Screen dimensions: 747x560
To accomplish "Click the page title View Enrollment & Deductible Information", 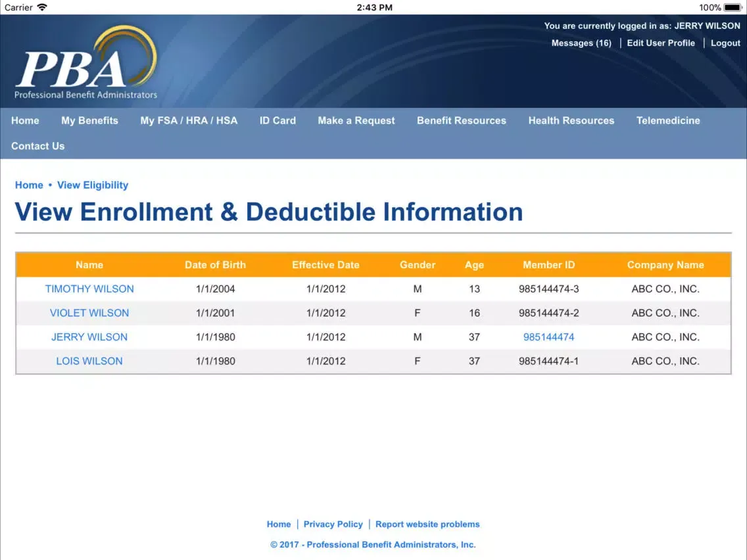I will [269, 212].
